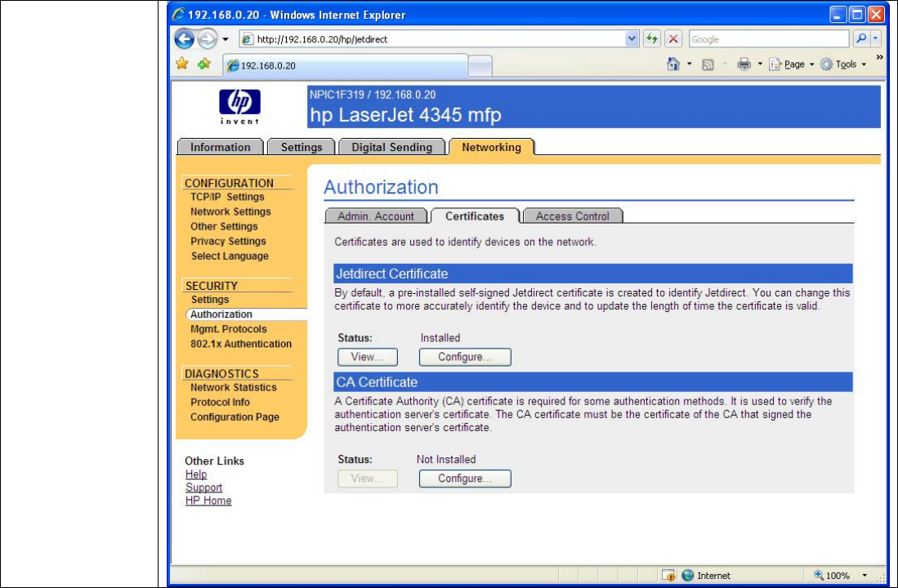The width and height of the screenshot is (898, 588).
Task: Switch to the Admin. Account tab
Action: (376, 216)
